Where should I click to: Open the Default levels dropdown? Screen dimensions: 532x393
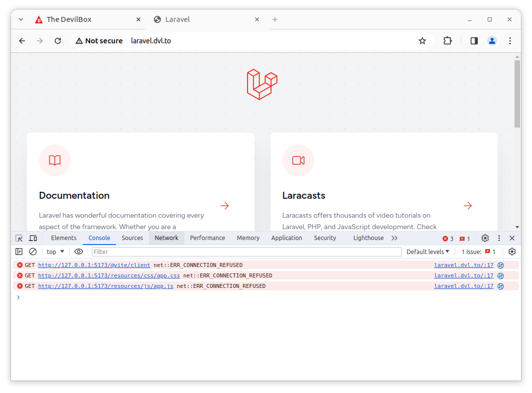tap(428, 252)
